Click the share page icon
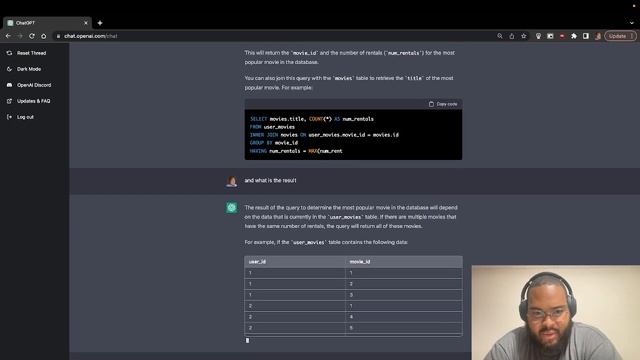 click(x=512, y=36)
